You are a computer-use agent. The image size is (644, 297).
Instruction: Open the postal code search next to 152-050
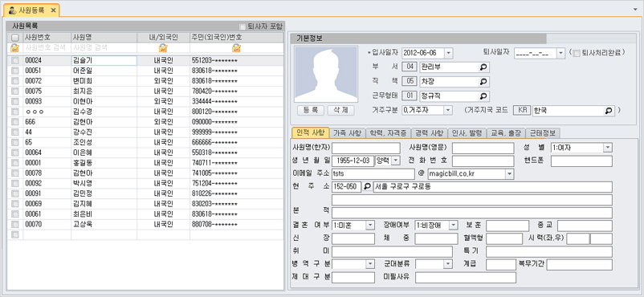366,187
